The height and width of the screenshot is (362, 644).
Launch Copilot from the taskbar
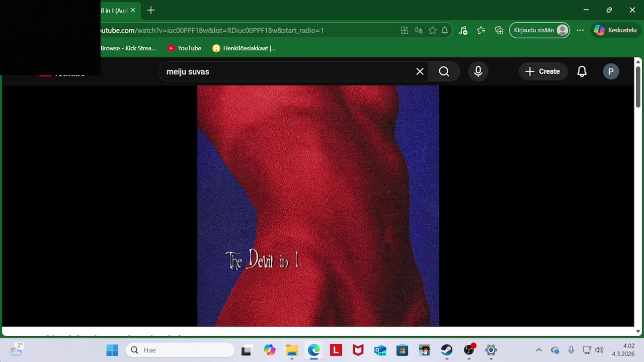point(270,350)
